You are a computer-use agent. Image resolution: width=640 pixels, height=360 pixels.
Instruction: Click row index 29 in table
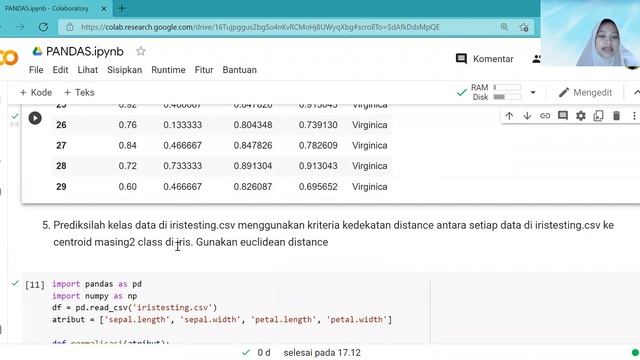(61, 187)
